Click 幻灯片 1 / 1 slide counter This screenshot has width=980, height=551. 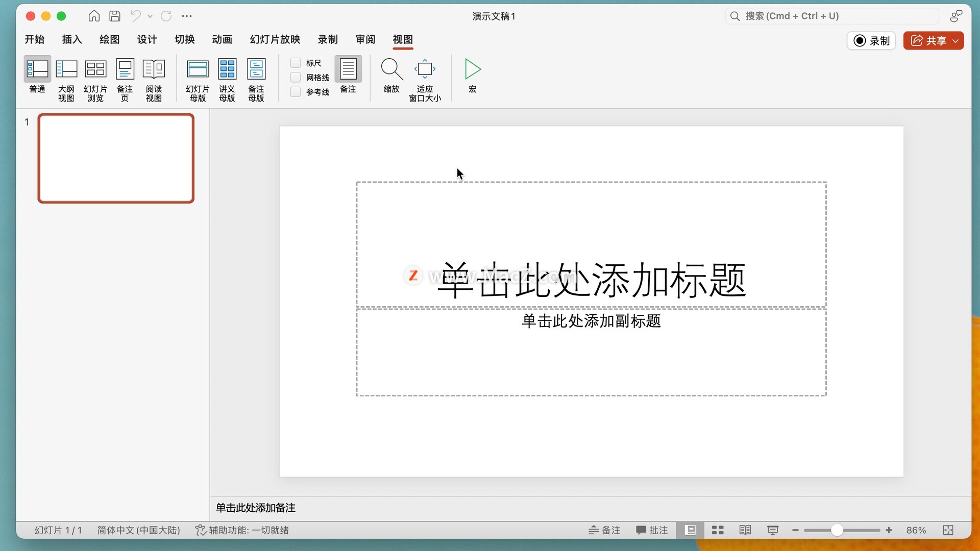[58, 531]
